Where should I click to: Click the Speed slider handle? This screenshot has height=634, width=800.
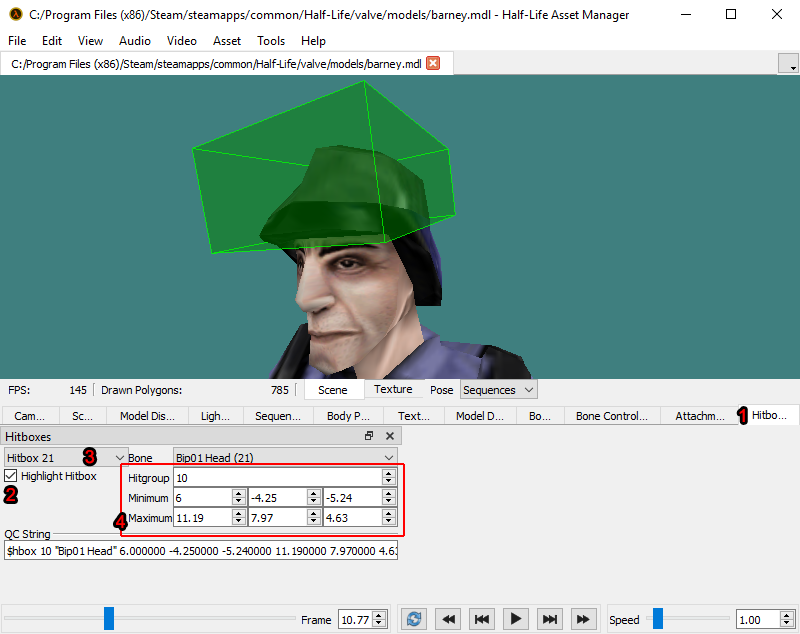coord(658,618)
